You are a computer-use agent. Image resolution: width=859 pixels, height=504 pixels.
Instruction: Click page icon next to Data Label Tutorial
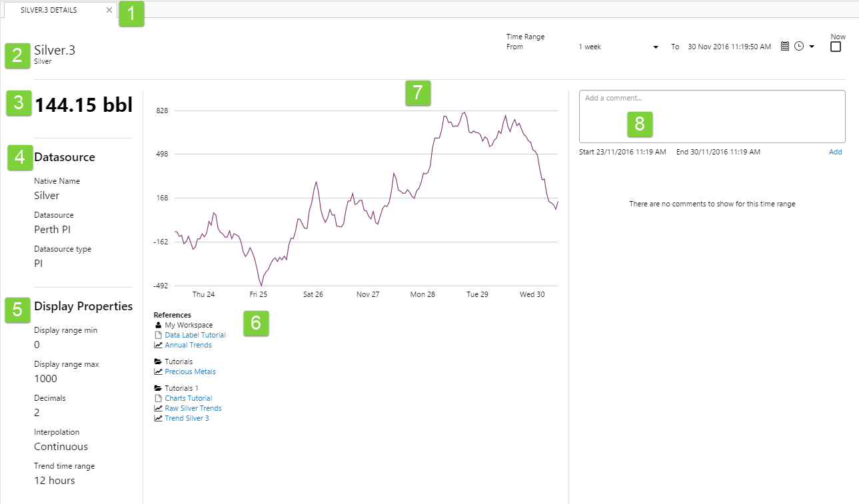coord(158,335)
